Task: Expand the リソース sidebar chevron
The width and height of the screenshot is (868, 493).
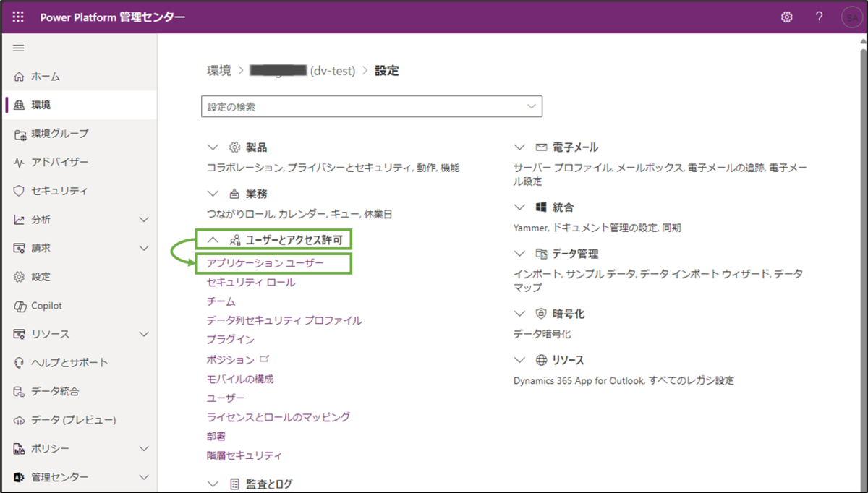Action: pyautogui.click(x=143, y=334)
